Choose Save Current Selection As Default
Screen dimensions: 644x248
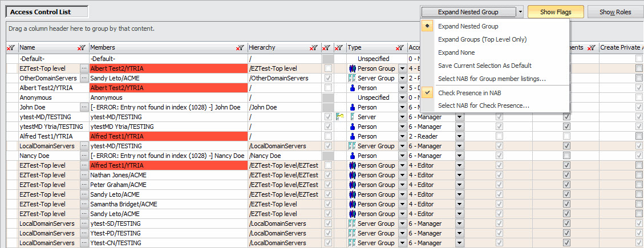tap(484, 66)
